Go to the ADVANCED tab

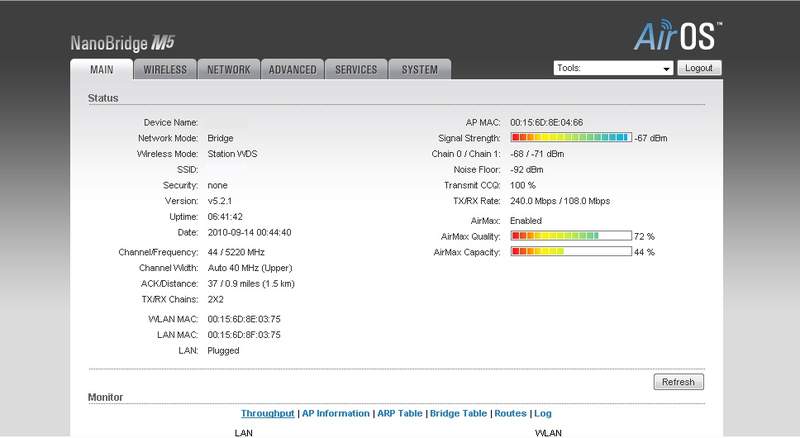[292, 69]
